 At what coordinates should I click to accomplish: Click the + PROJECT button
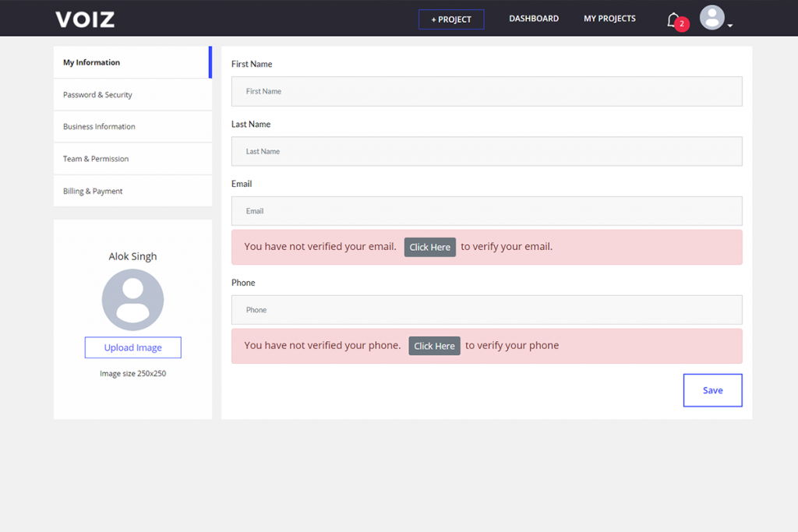point(451,19)
